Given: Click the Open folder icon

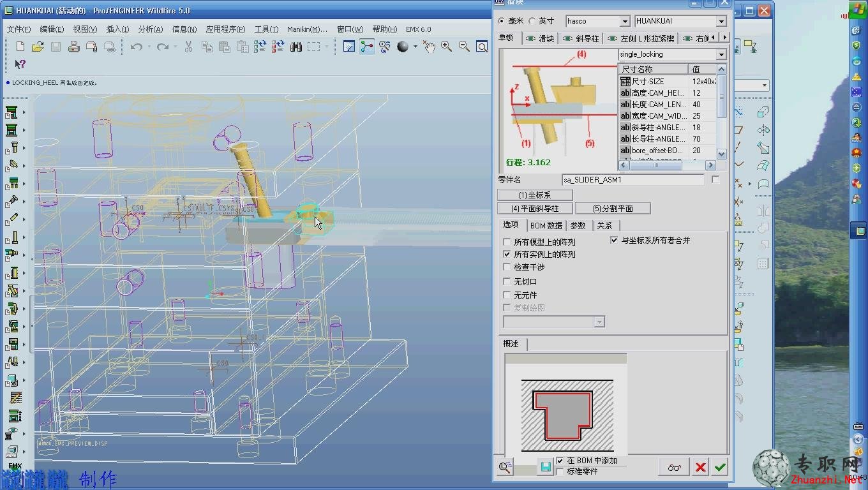Looking at the screenshot, I should coord(38,47).
